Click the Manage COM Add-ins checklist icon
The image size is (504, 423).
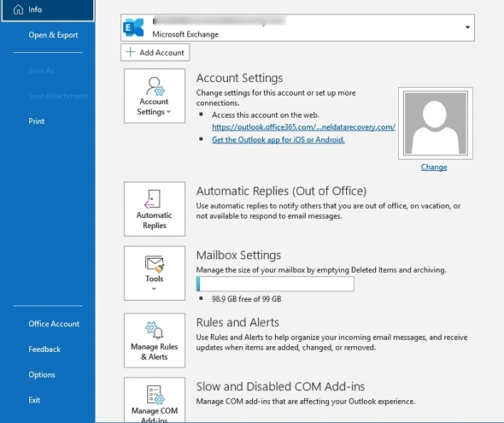(x=155, y=395)
